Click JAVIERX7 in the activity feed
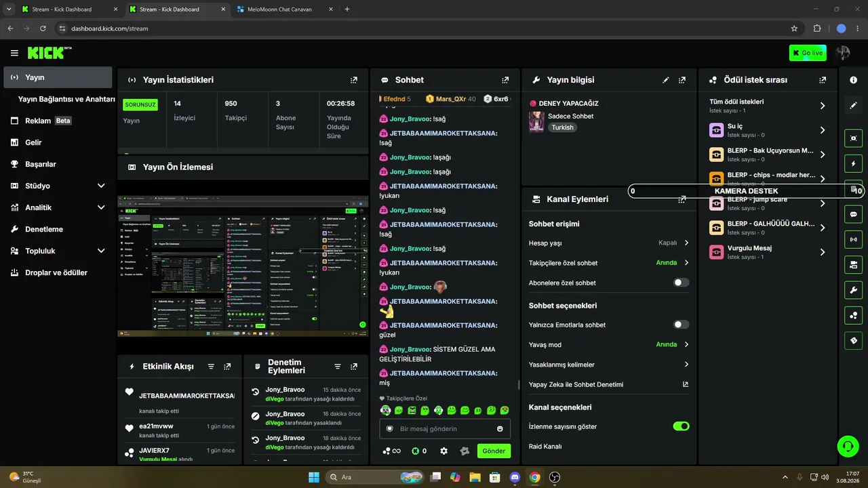 tap(154, 451)
